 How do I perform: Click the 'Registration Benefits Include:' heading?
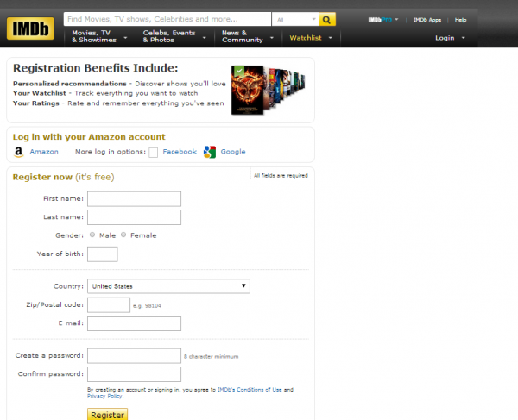(x=96, y=68)
